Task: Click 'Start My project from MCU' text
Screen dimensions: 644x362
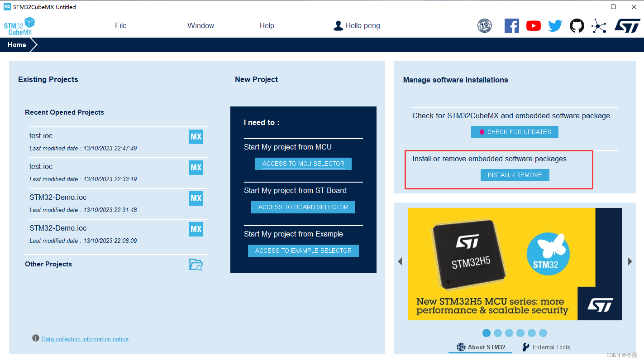Action: pos(288,147)
